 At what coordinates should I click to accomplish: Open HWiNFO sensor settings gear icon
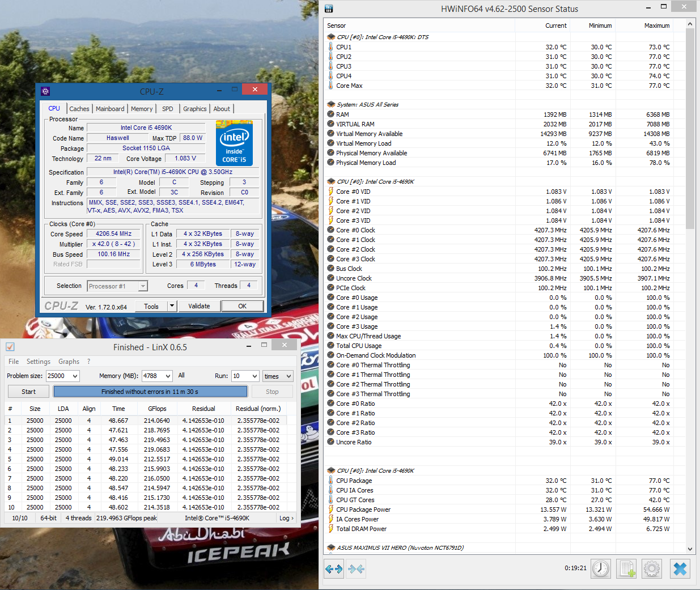pos(652,568)
